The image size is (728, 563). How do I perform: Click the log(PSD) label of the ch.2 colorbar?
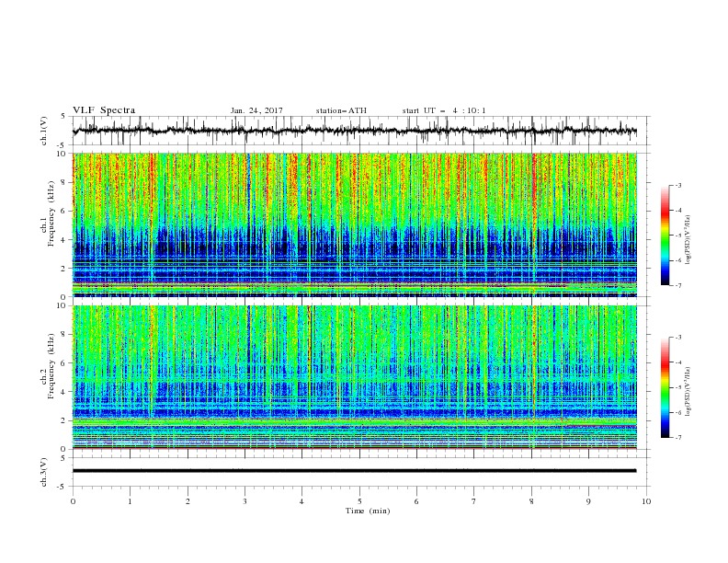coord(688,391)
